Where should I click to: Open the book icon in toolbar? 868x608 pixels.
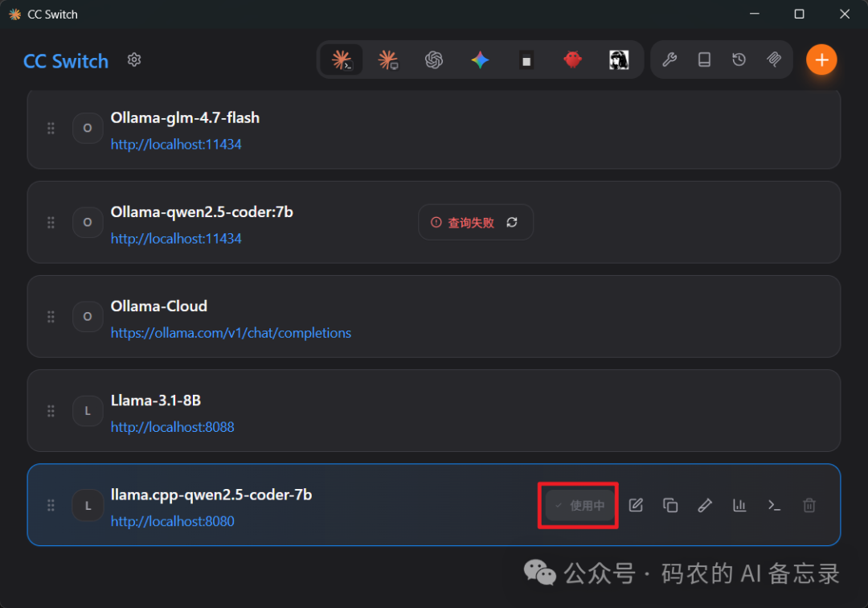click(704, 60)
